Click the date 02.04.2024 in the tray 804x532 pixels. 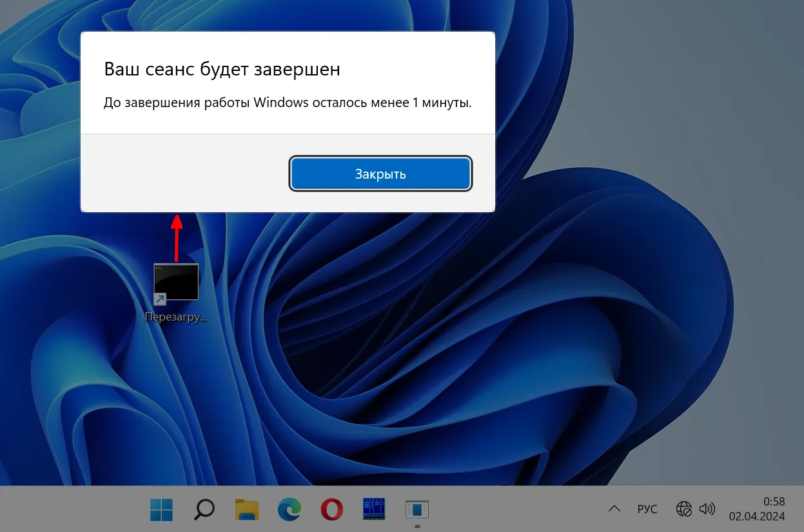756,517
